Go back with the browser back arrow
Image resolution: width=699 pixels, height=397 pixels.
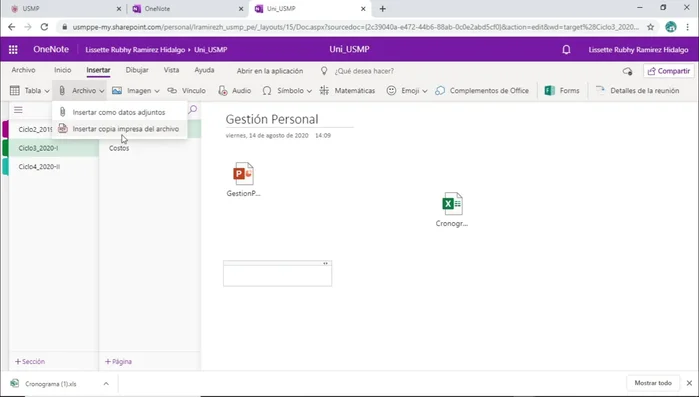click(x=12, y=27)
